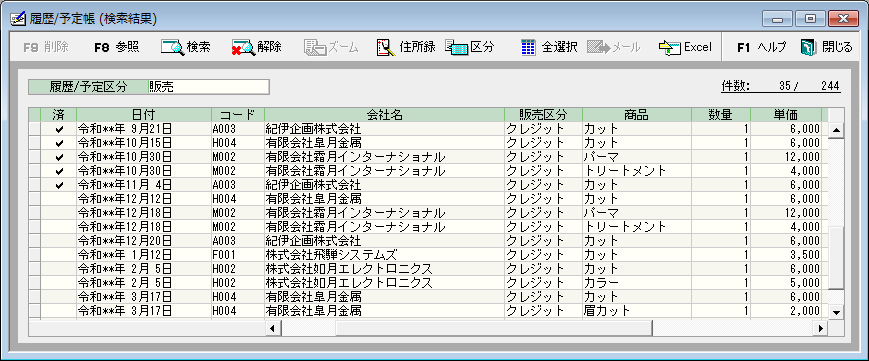The height and width of the screenshot is (361, 869).
Task: Click the 販売区分 column header
Action: (543, 115)
